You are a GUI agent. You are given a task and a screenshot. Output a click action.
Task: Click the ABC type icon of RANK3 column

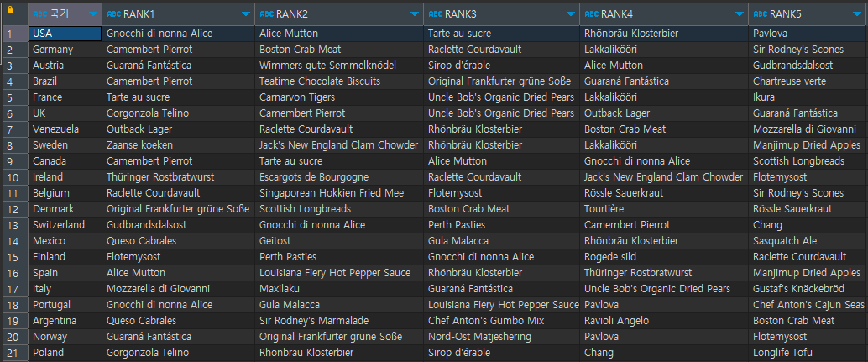click(x=436, y=13)
